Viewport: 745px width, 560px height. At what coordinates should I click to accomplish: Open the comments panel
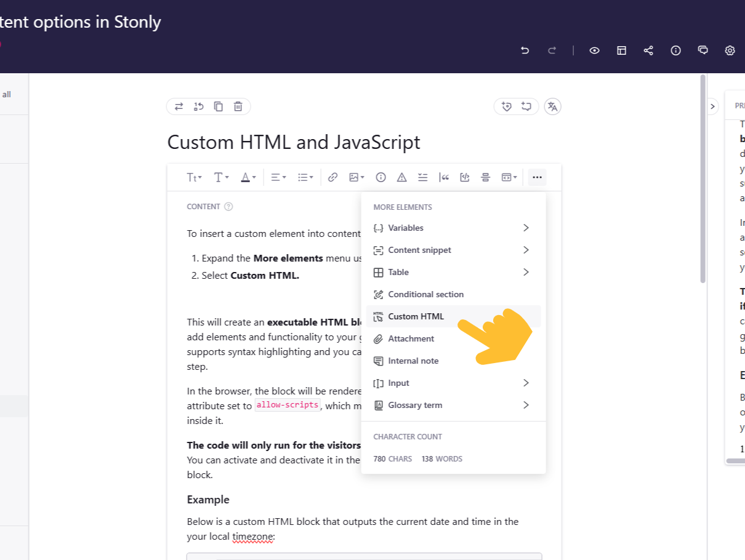coord(703,50)
